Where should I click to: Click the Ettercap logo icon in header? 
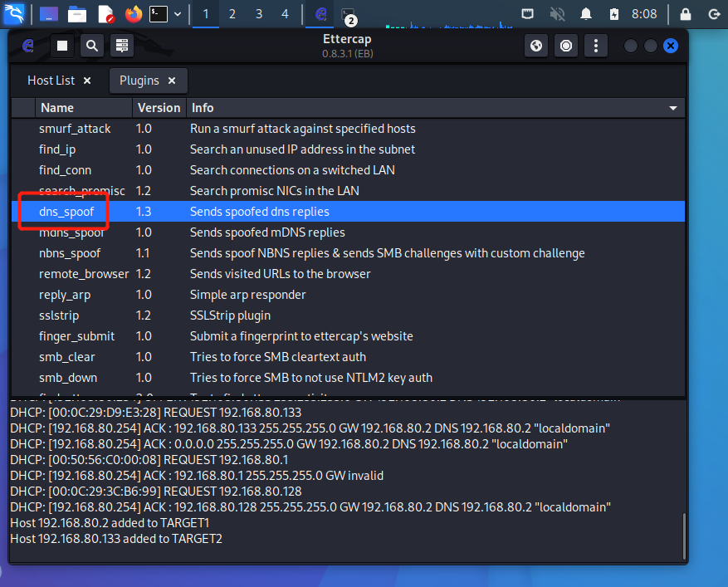click(28, 46)
